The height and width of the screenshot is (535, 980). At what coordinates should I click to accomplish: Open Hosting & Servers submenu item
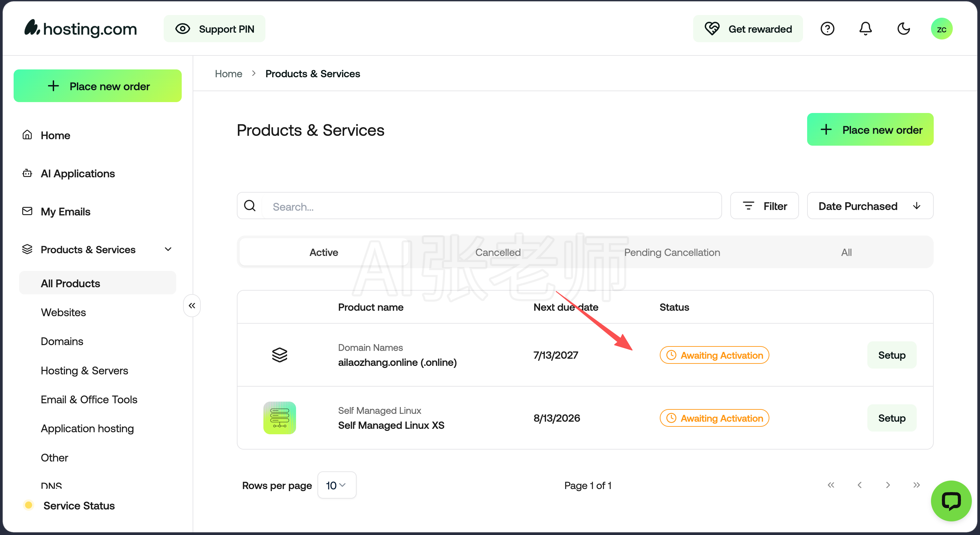(x=84, y=370)
